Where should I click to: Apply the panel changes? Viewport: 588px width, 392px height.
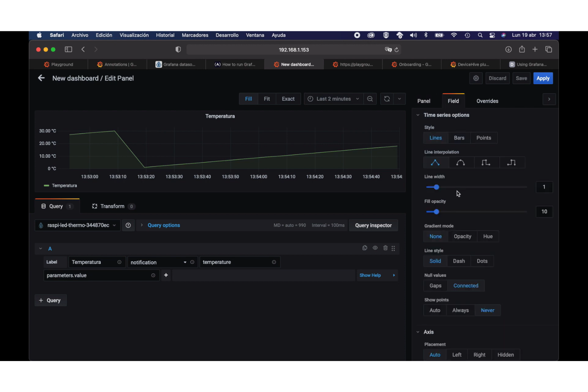click(543, 78)
